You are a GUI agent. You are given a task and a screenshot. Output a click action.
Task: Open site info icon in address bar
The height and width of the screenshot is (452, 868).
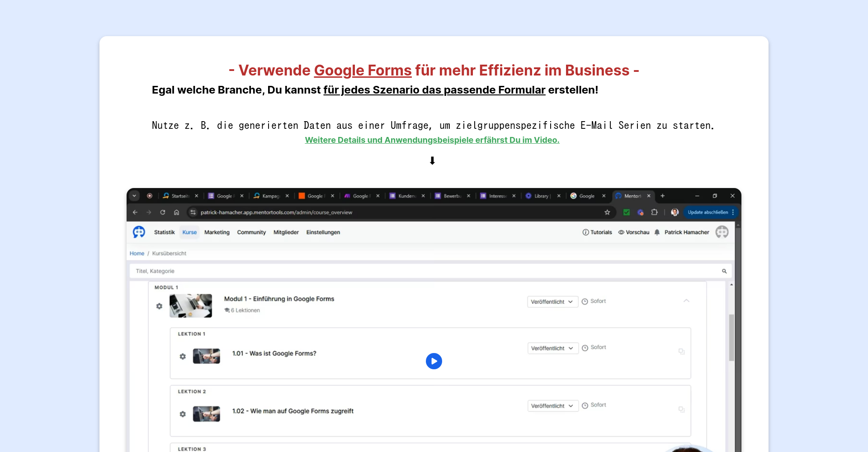click(x=193, y=212)
